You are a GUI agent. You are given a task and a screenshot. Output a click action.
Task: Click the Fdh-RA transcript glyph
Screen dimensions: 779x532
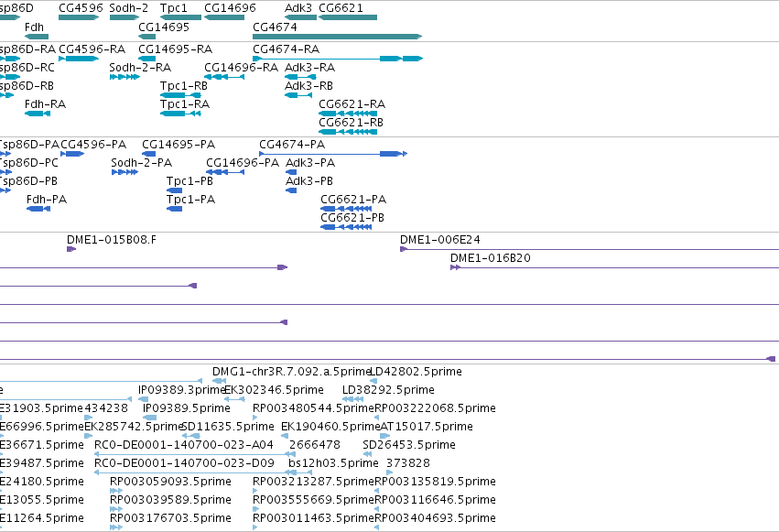38,114
